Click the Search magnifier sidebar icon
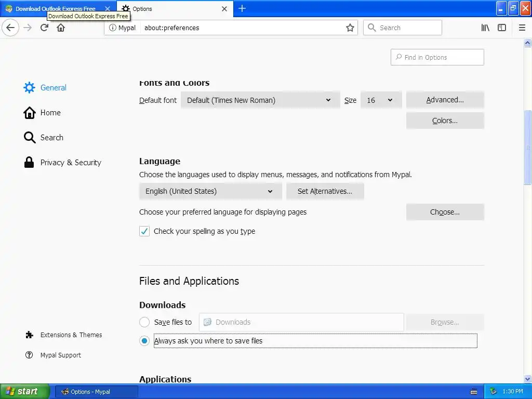 (x=30, y=137)
